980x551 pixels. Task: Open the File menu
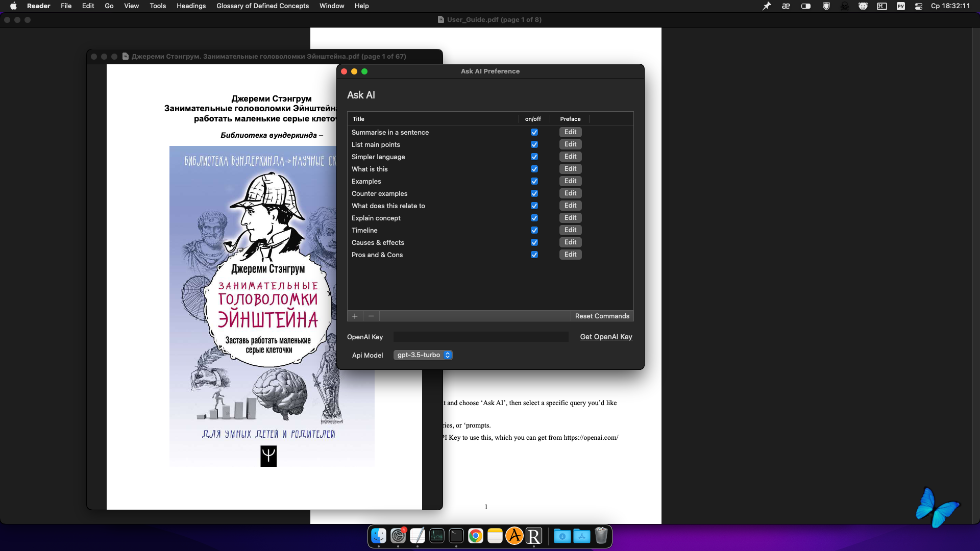[66, 6]
